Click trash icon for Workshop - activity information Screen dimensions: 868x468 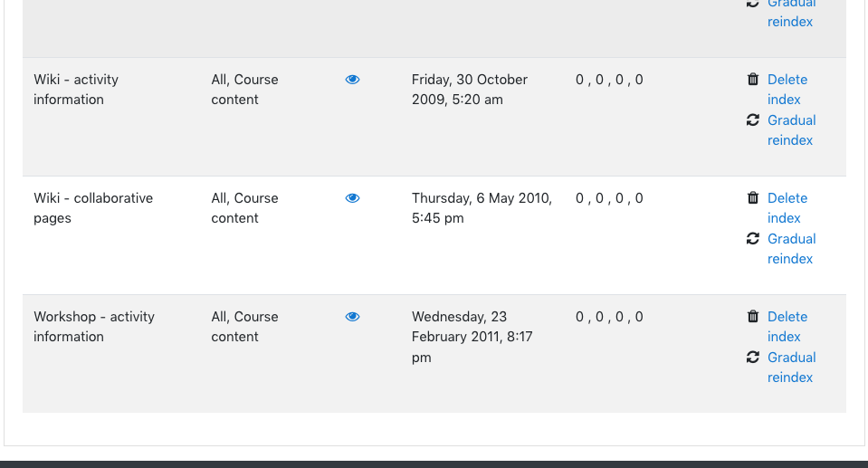click(x=753, y=316)
